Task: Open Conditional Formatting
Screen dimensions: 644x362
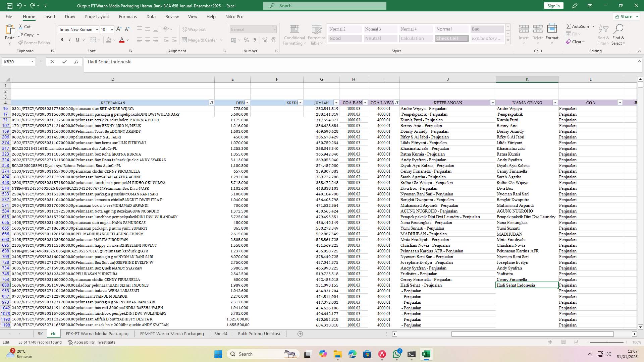Action: click(x=294, y=35)
